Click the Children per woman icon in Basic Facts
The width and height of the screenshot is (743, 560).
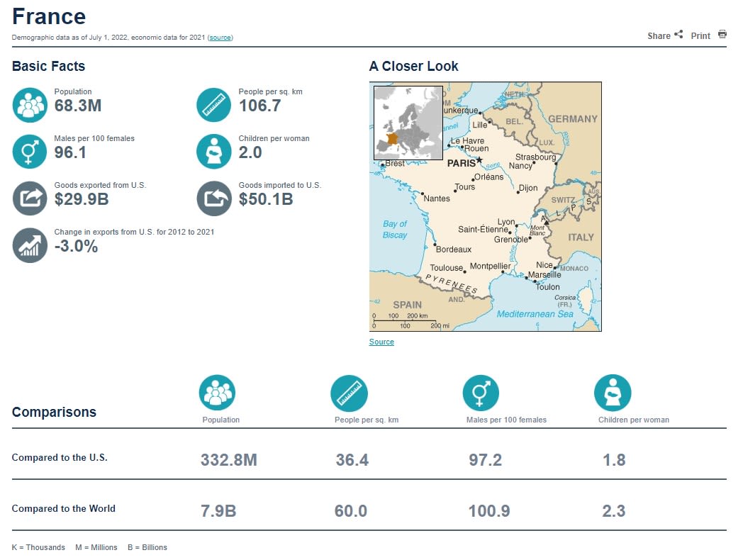click(213, 151)
